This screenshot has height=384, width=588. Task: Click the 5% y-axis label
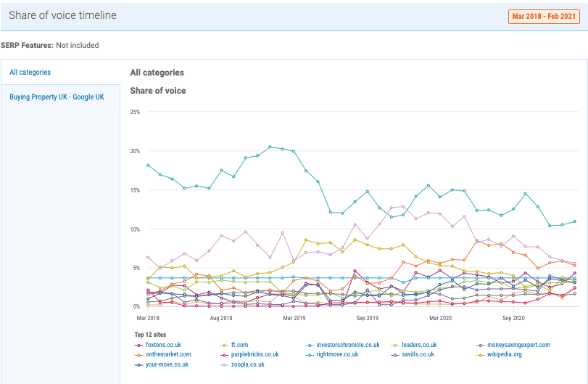coord(136,268)
